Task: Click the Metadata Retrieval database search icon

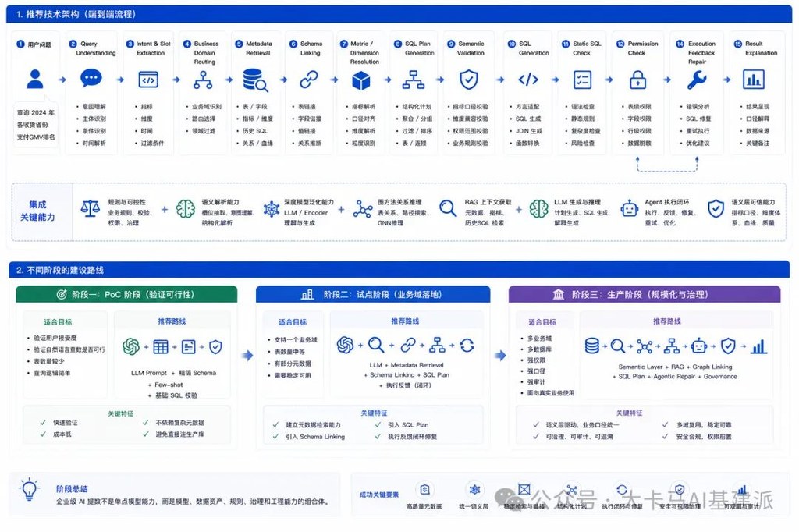Action: (255, 80)
